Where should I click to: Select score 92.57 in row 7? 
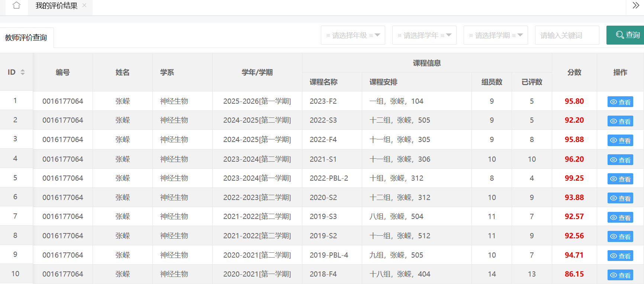pyautogui.click(x=574, y=216)
